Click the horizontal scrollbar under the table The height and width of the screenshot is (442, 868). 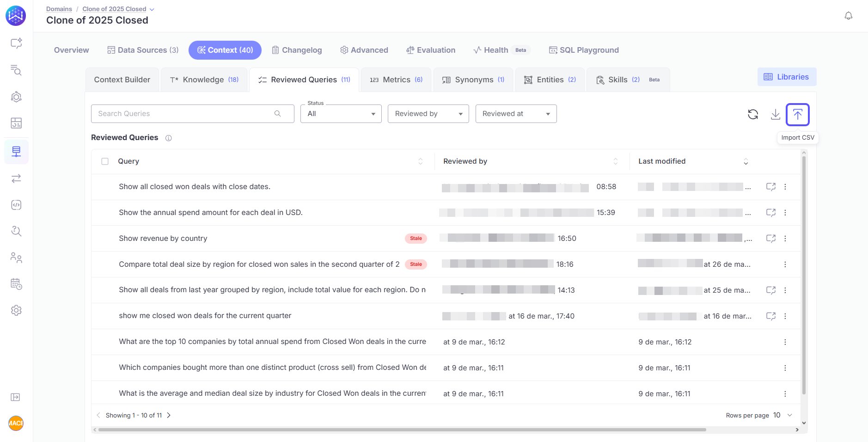[402, 430]
